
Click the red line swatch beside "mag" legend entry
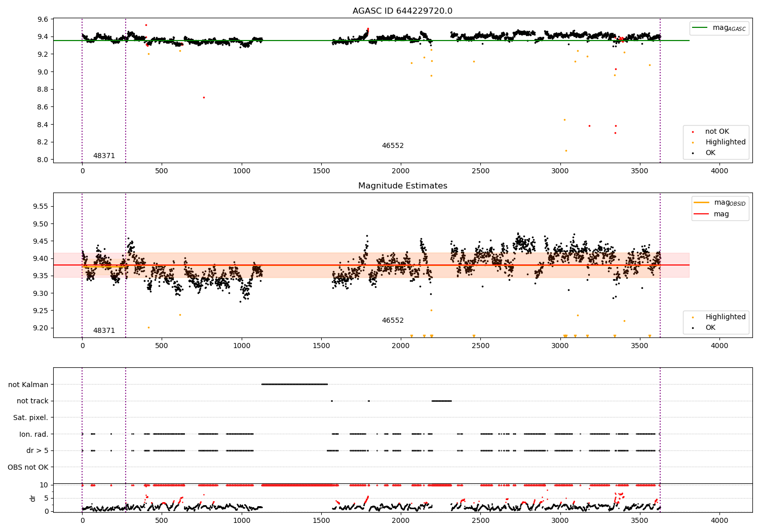[701, 214]
